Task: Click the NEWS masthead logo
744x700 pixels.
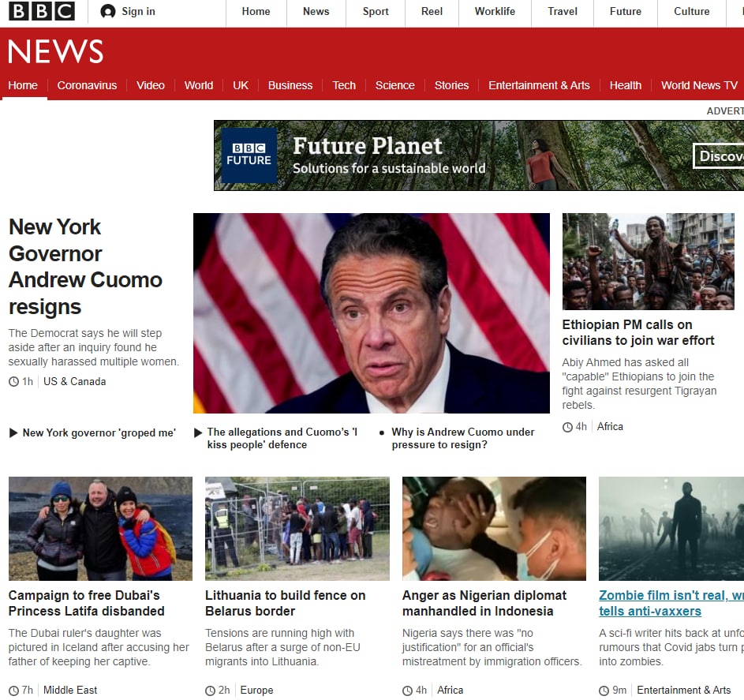Action: (56, 51)
